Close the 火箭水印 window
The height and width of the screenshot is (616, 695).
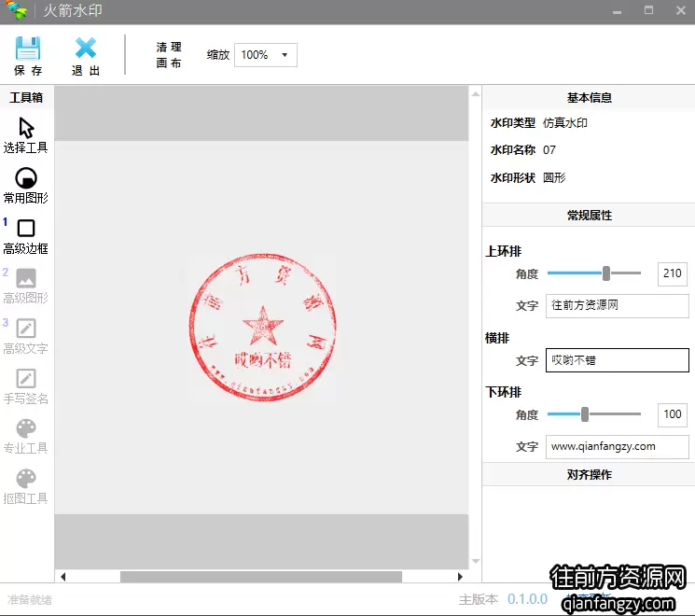(x=681, y=10)
